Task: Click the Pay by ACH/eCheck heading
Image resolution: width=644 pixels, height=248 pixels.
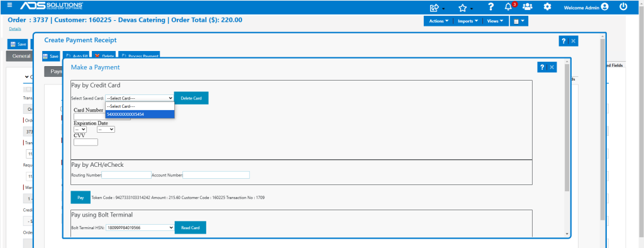Action: pyautogui.click(x=97, y=165)
